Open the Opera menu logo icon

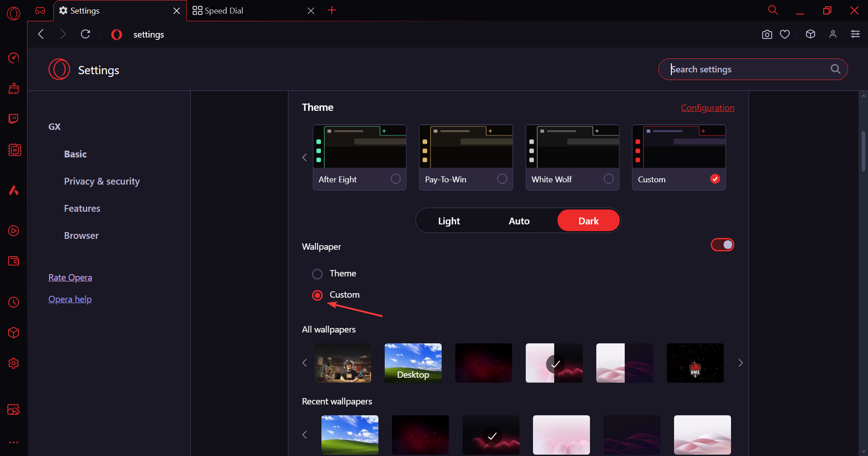pos(14,14)
